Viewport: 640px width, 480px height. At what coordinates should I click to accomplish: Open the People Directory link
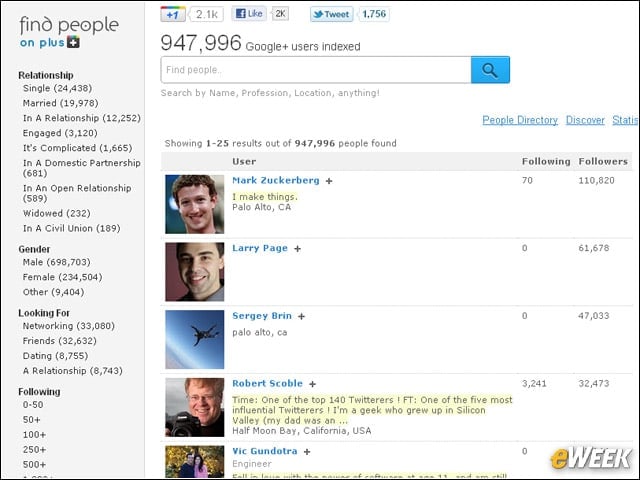click(520, 120)
